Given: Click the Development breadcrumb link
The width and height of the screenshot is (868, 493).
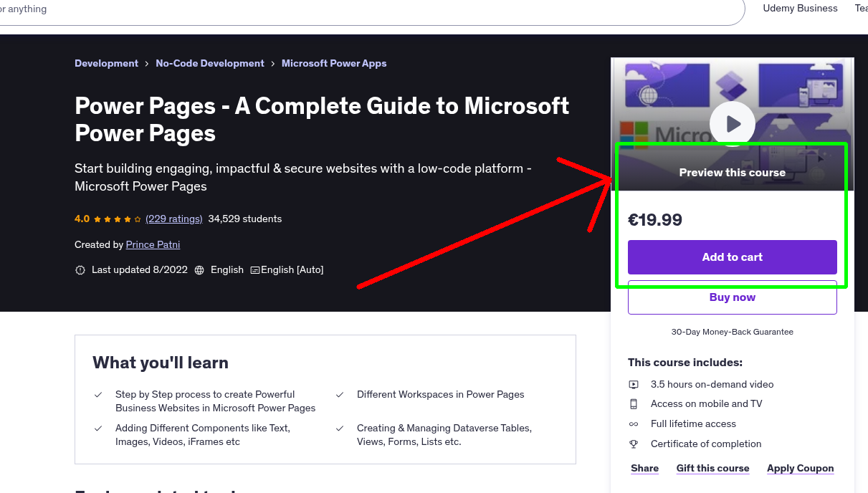Looking at the screenshot, I should pyautogui.click(x=106, y=63).
